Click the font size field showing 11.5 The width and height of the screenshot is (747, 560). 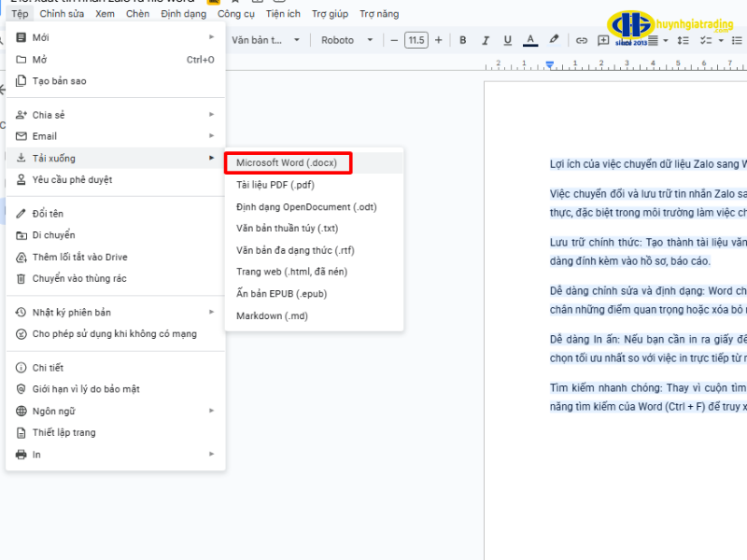pos(416,40)
